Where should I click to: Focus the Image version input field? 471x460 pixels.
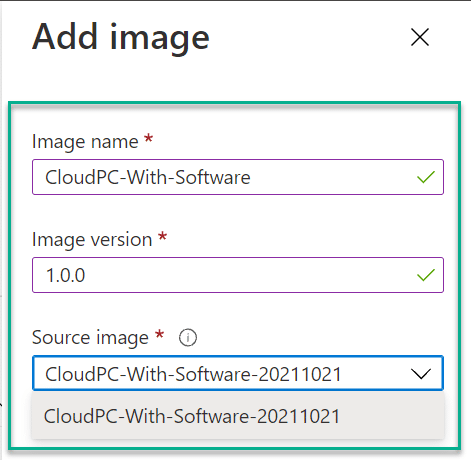[238, 275]
